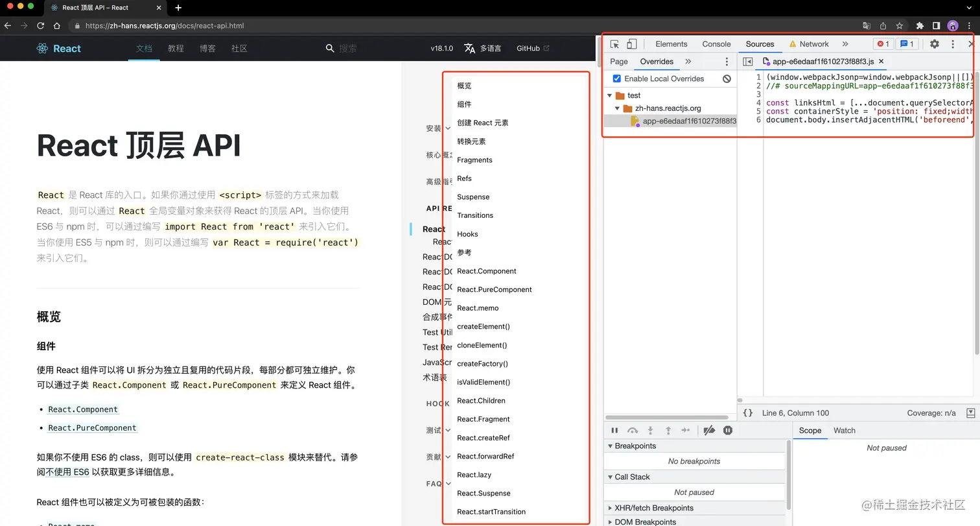Collapse the zh-hans.reactjs.org folder
980x526 pixels.
point(618,108)
